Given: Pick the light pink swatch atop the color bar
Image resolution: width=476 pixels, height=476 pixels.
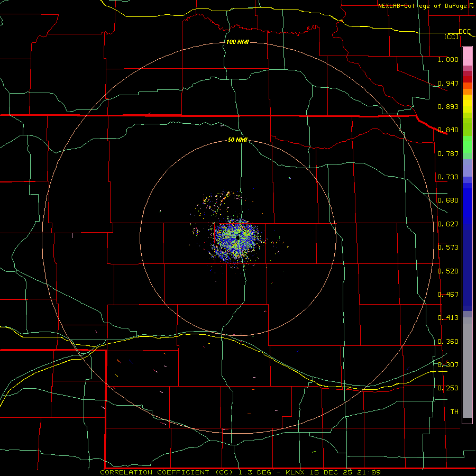Looking at the screenshot, I should pyautogui.click(x=467, y=57).
